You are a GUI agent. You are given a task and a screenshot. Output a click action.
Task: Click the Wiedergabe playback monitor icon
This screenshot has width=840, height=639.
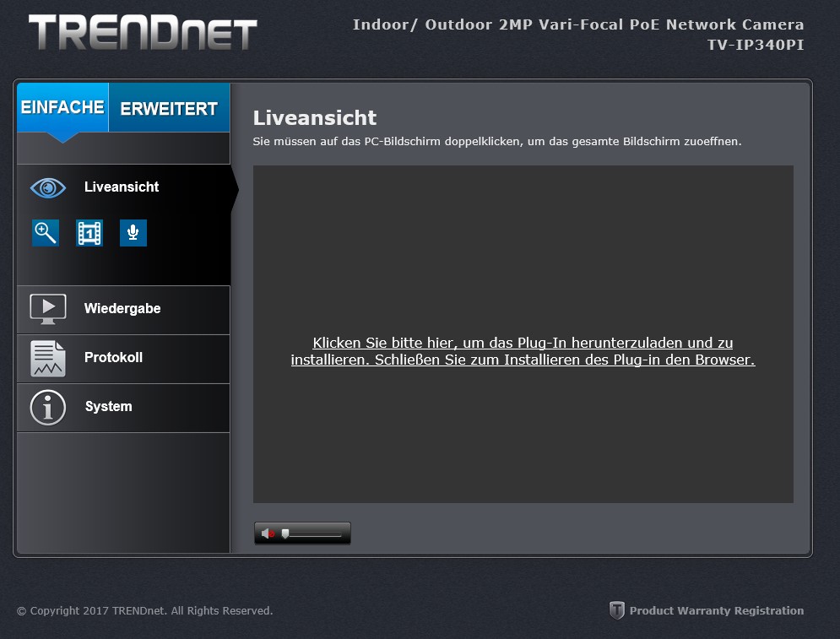click(48, 309)
